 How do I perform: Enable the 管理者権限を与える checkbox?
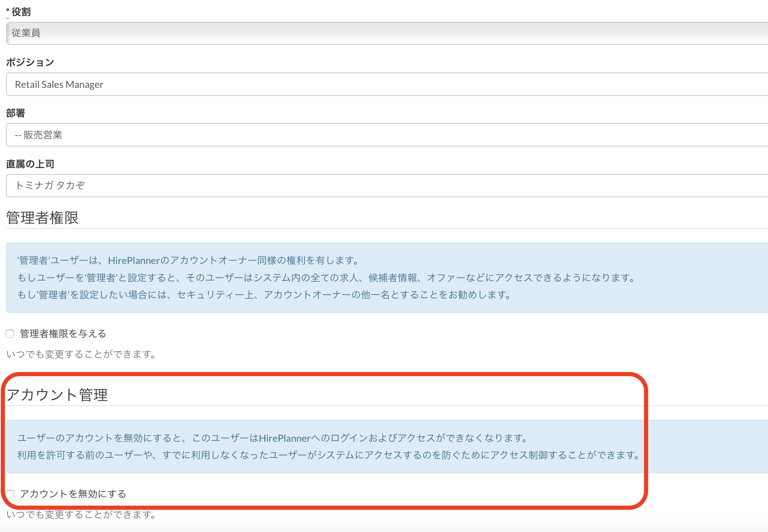(x=10, y=334)
